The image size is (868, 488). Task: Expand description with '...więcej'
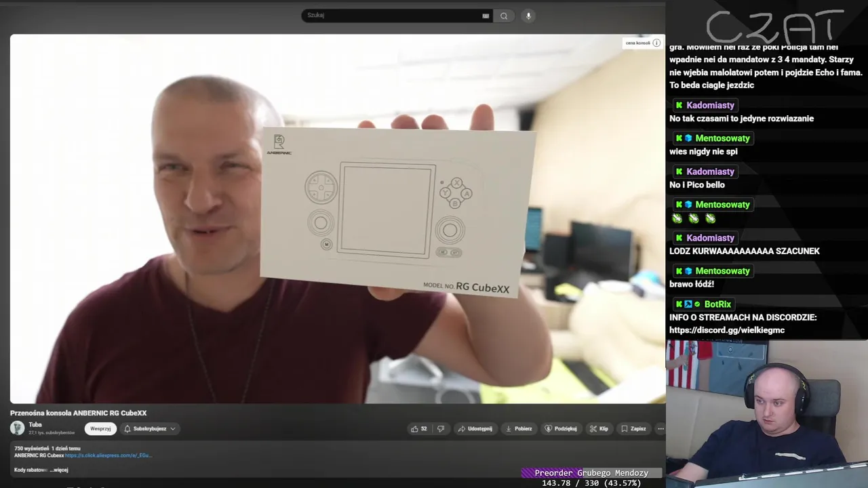(59, 470)
